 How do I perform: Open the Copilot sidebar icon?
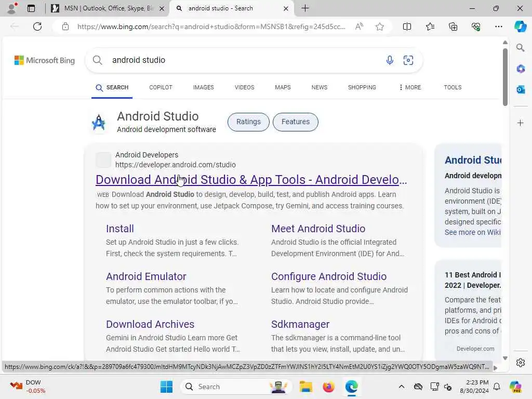coord(520,26)
